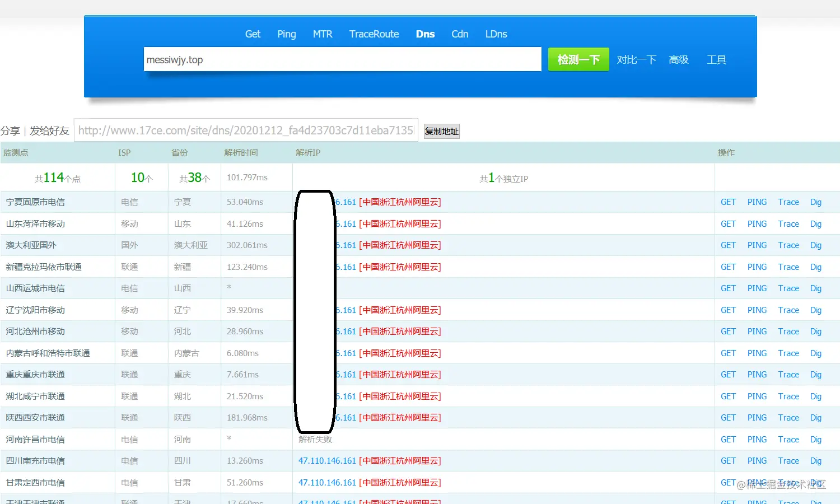Screen dimensions: 840x504
Task: Click the domain input field with messiwjy.top
Action: [342, 59]
